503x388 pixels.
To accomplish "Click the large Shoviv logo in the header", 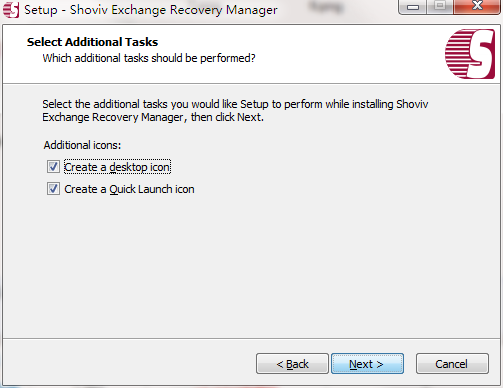I will [x=470, y=54].
